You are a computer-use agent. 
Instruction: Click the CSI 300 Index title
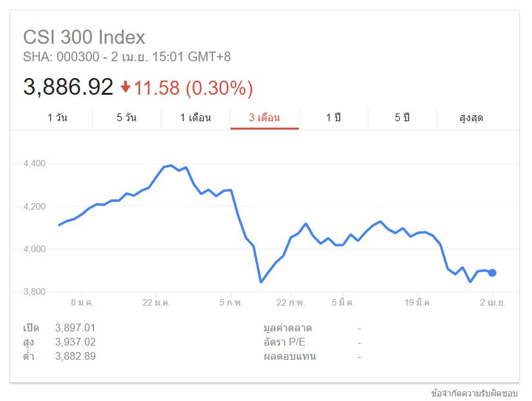84,37
